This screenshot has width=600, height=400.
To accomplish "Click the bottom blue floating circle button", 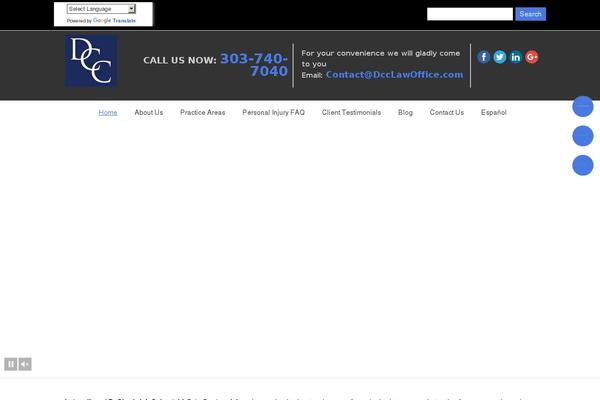I will click(x=583, y=165).
